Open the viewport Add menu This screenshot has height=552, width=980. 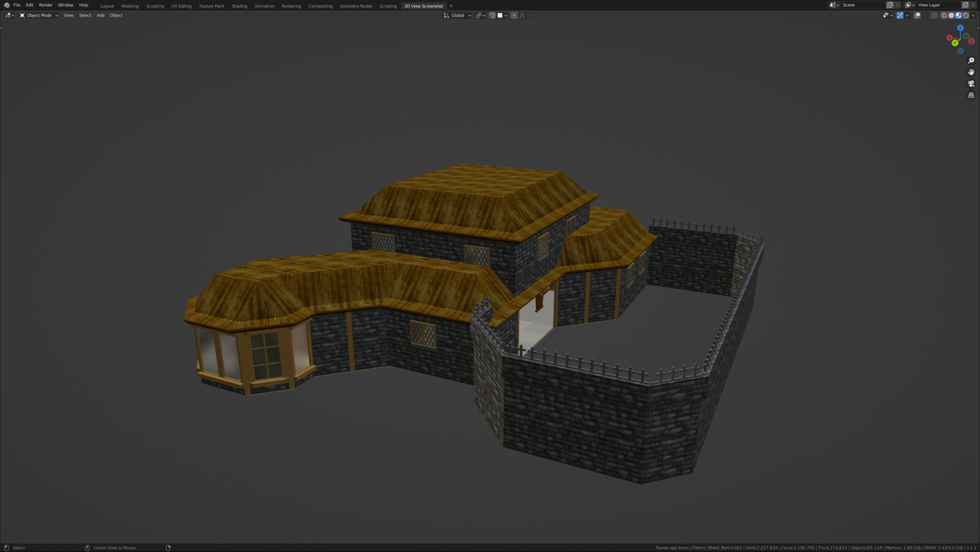coord(100,15)
